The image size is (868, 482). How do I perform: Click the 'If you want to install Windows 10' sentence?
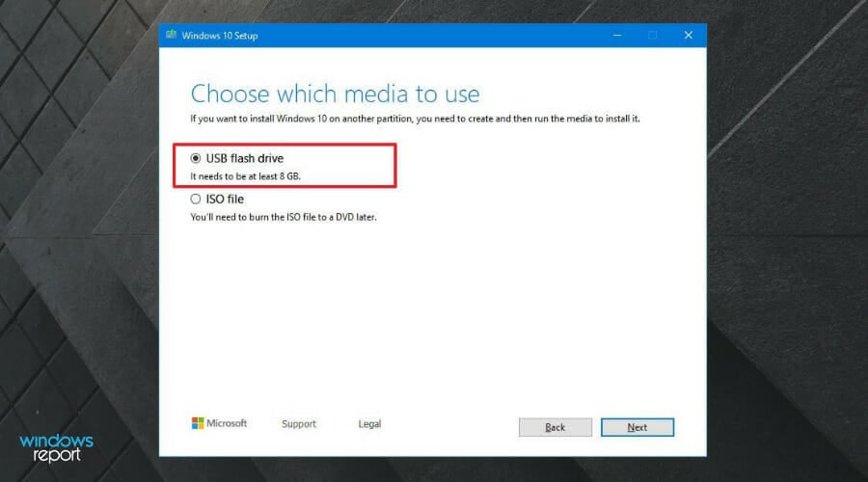click(415, 119)
